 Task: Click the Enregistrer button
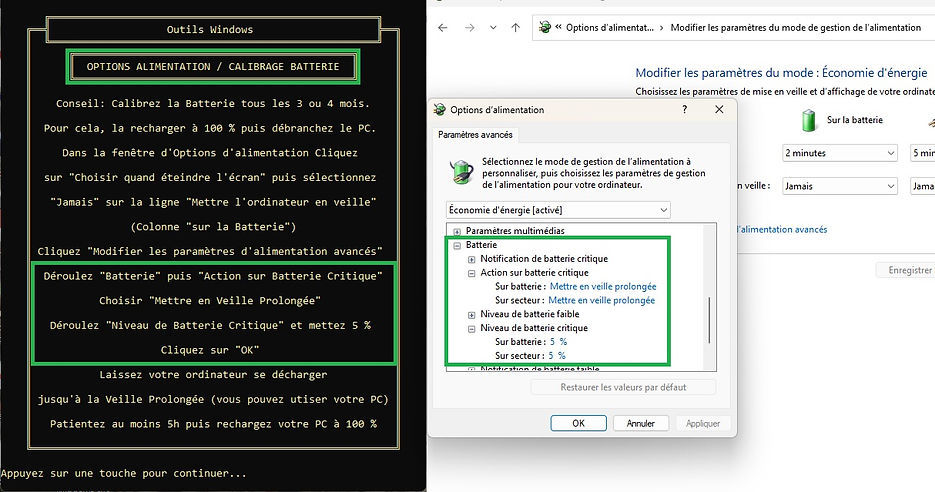pos(906,270)
